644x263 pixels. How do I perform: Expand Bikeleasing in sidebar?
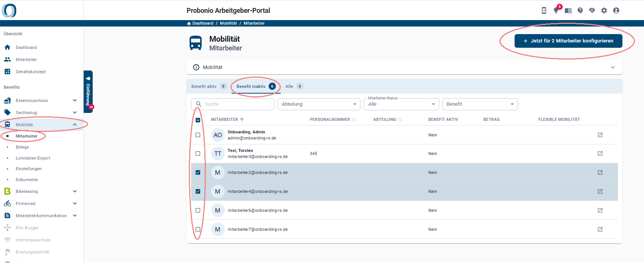(75, 191)
